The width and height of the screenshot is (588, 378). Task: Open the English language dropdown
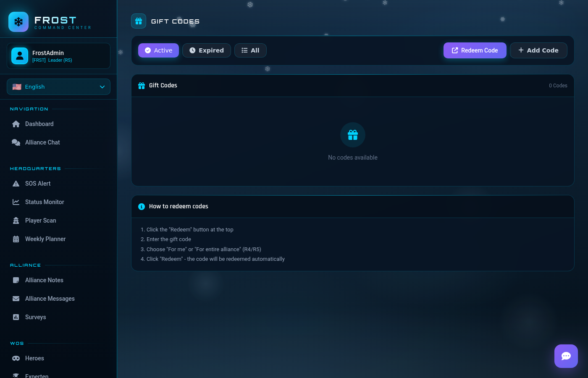(x=58, y=87)
